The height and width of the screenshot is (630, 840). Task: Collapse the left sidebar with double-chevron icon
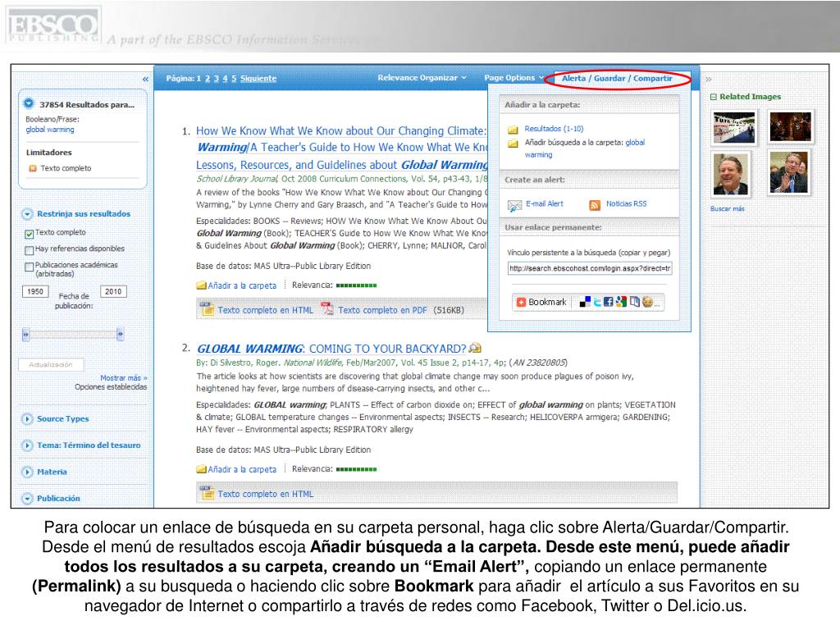(146, 80)
